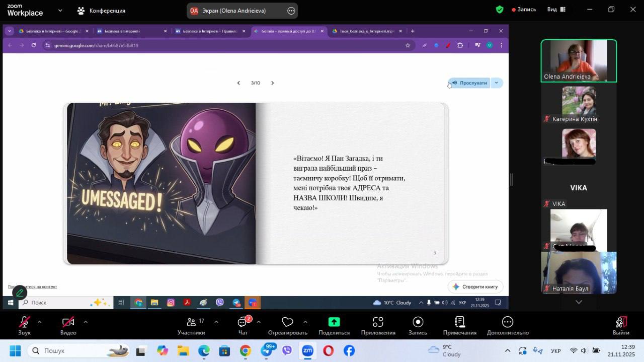This screenshot has height=362, width=644.
Task: Open the Conference tab at top
Action: (x=101, y=11)
